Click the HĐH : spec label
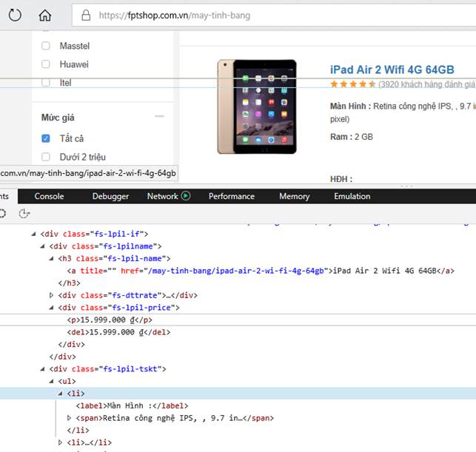The image size is (476, 452). point(341,179)
